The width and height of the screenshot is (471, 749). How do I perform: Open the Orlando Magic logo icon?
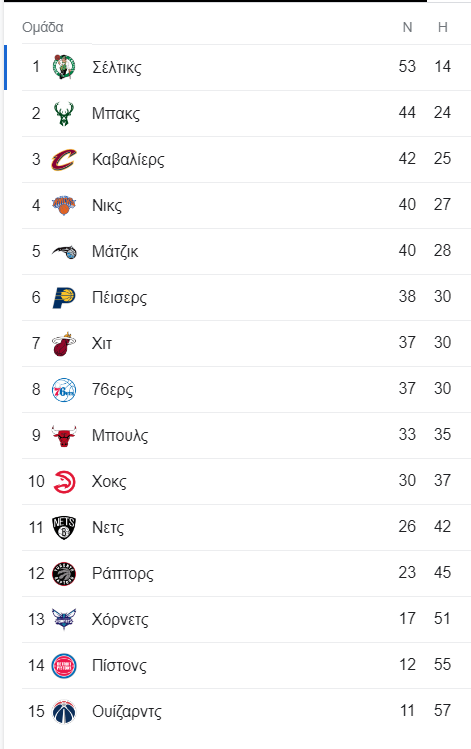(64, 251)
